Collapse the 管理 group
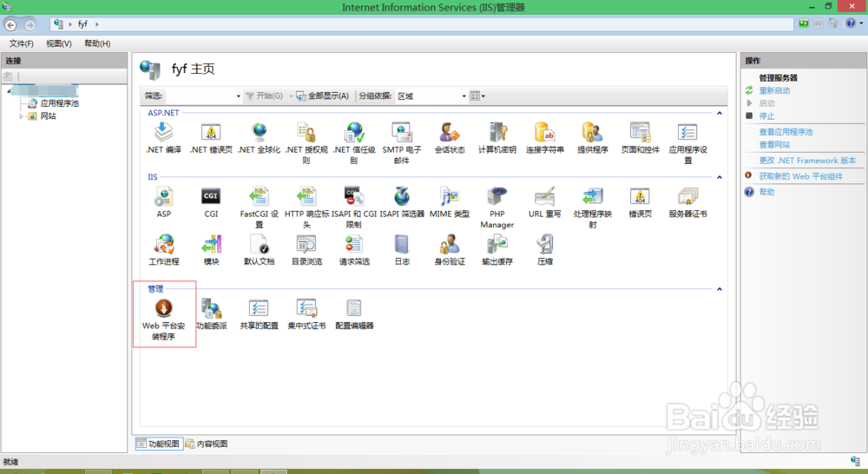 719,289
